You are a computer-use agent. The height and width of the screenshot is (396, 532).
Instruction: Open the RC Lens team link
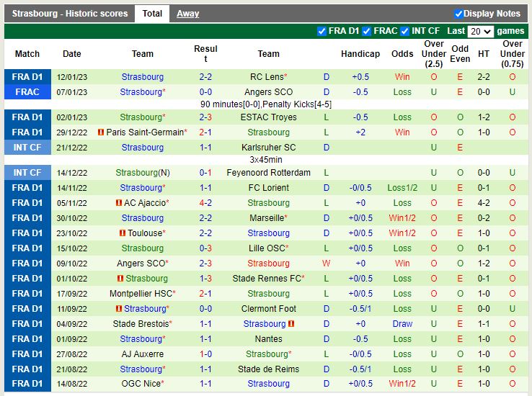267,77
